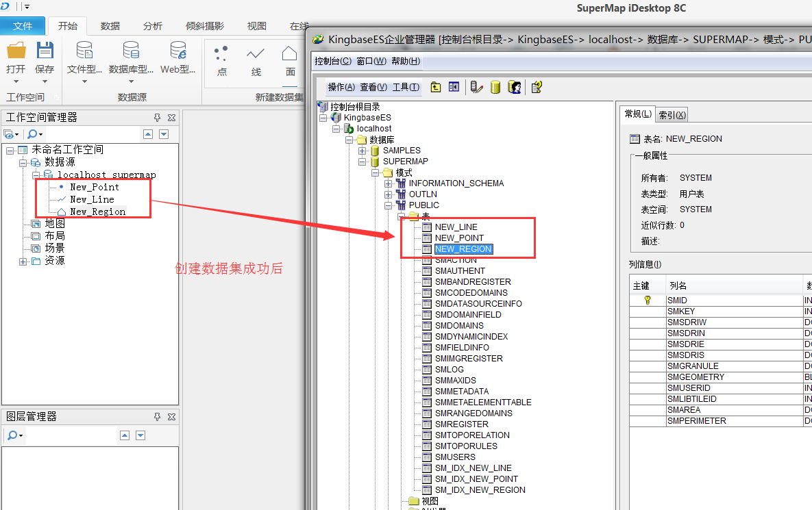Switch to the 常规(L) tab

click(637, 114)
